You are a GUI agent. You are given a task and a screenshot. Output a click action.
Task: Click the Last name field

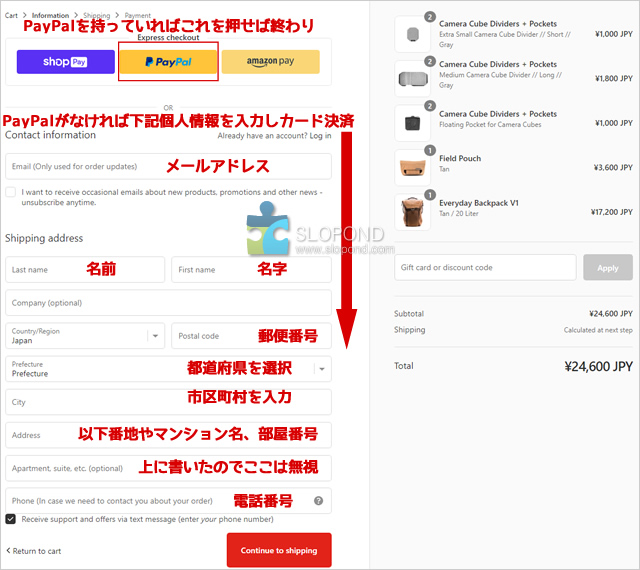click(x=85, y=269)
